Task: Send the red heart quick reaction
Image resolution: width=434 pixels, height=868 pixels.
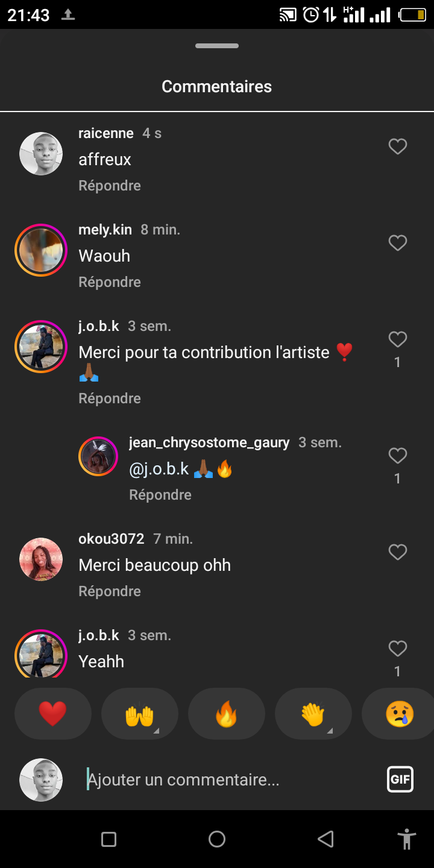Action: coord(53,714)
